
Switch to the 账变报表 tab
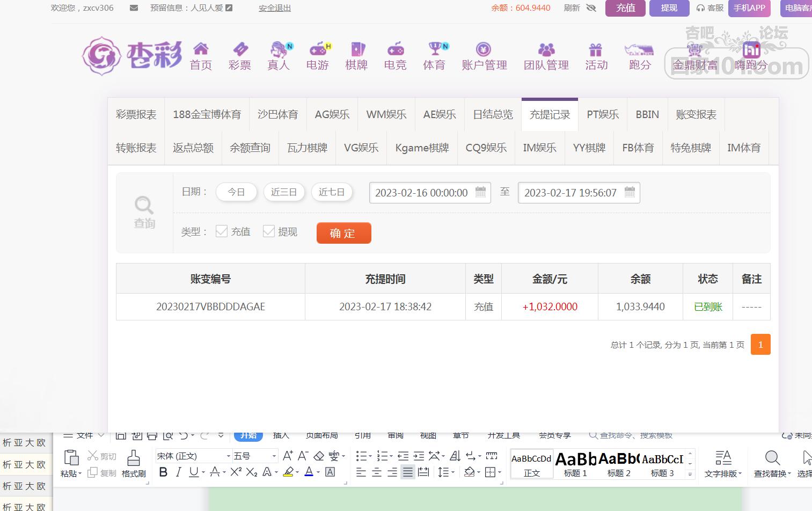coord(696,115)
